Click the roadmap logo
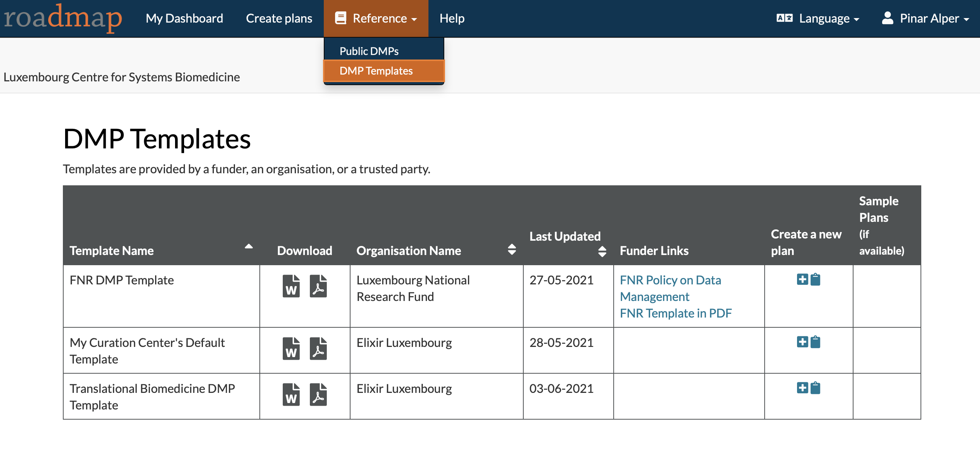This screenshot has width=980, height=449. pos(63,17)
